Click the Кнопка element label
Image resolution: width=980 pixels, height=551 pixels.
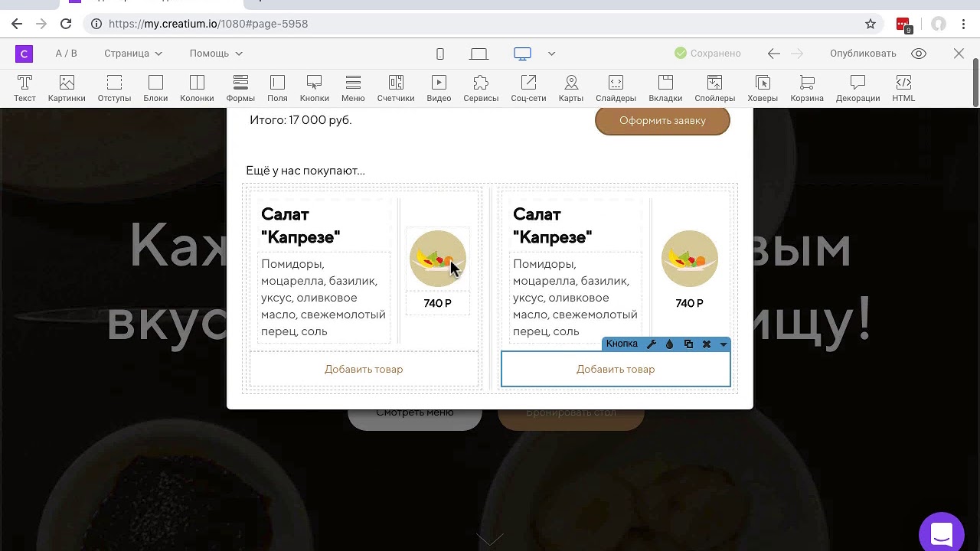pos(622,344)
